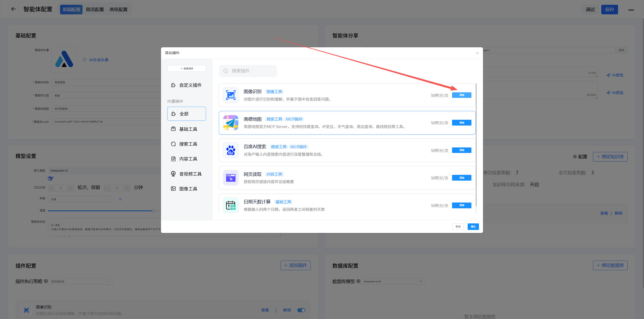Select 搜索工具 category in sidebar
The width and height of the screenshot is (644, 319).
pyautogui.click(x=188, y=144)
